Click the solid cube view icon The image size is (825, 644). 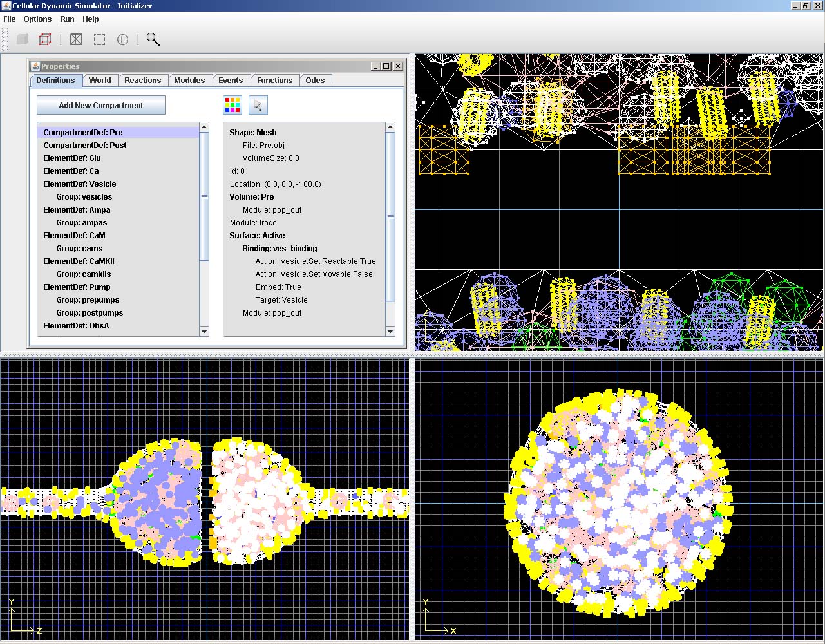tap(23, 39)
